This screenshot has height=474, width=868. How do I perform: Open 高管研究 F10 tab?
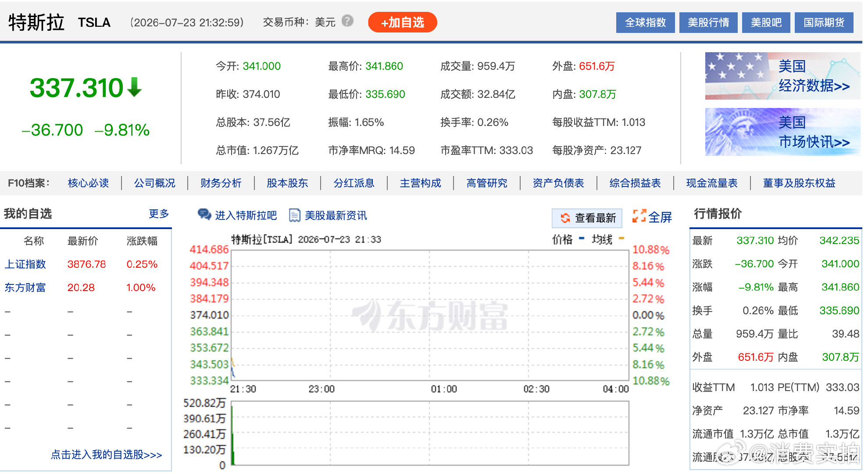pos(486,183)
